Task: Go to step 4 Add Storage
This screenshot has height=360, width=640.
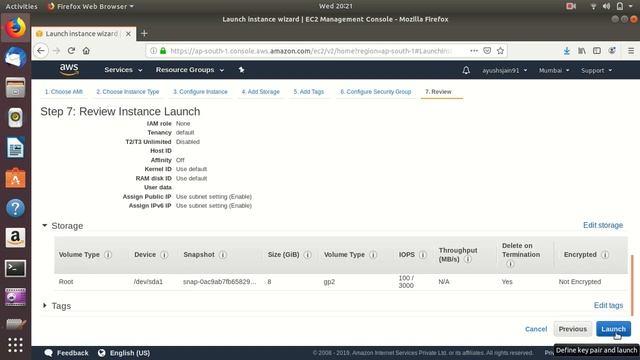Action: point(260,92)
